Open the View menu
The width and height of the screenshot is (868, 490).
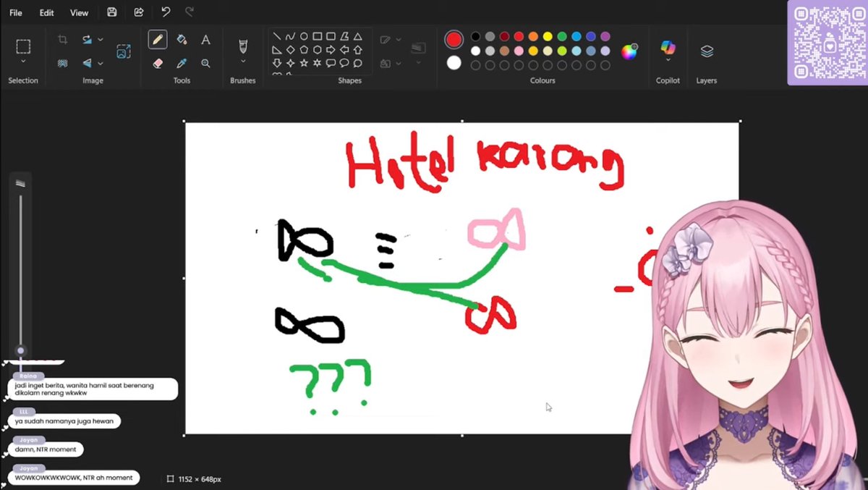pos(79,12)
